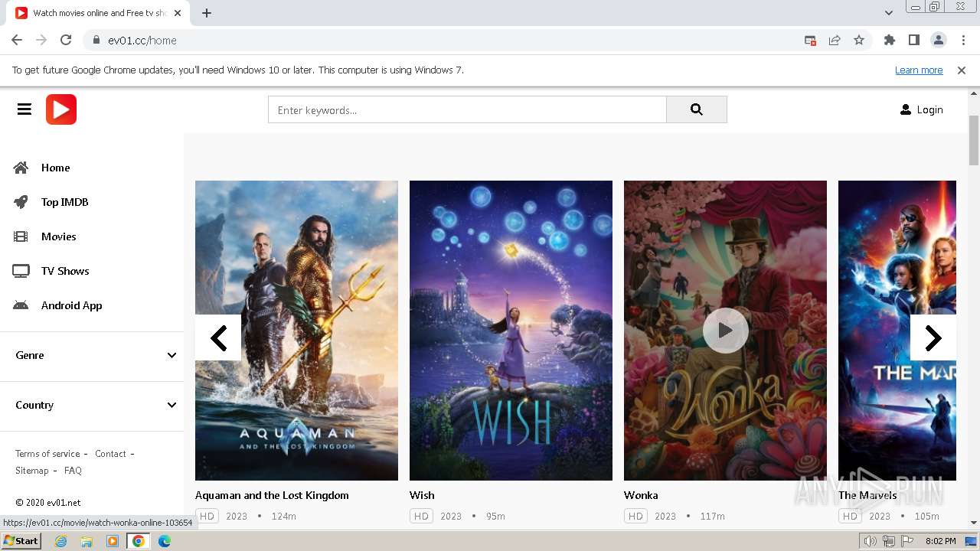Open the hamburger sidebar menu
Image resolution: width=980 pixels, height=551 pixels.
point(24,109)
